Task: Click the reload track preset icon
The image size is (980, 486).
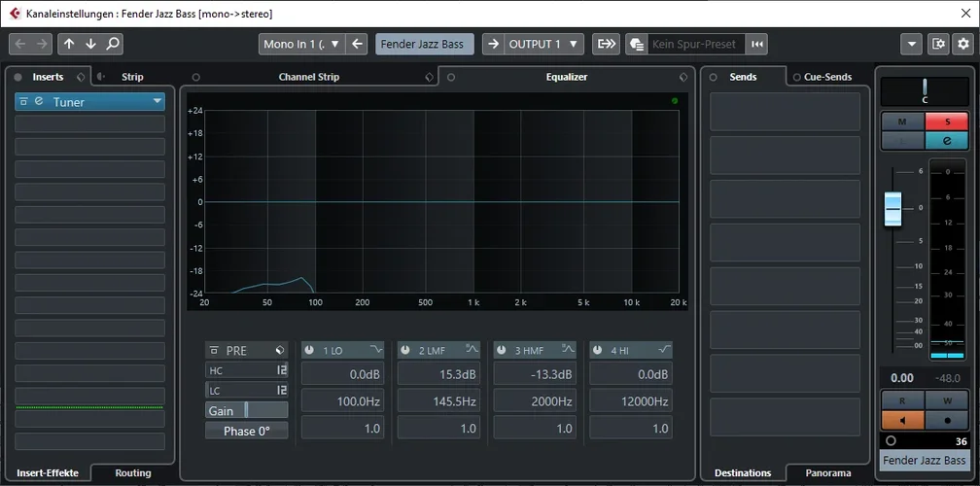Action: [756, 45]
